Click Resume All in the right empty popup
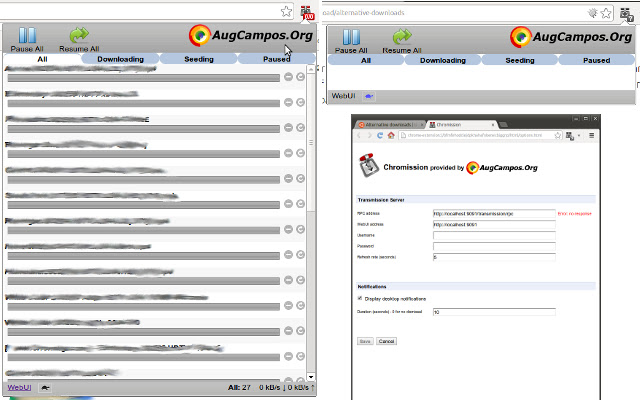The image size is (640, 400). coord(402,42)
